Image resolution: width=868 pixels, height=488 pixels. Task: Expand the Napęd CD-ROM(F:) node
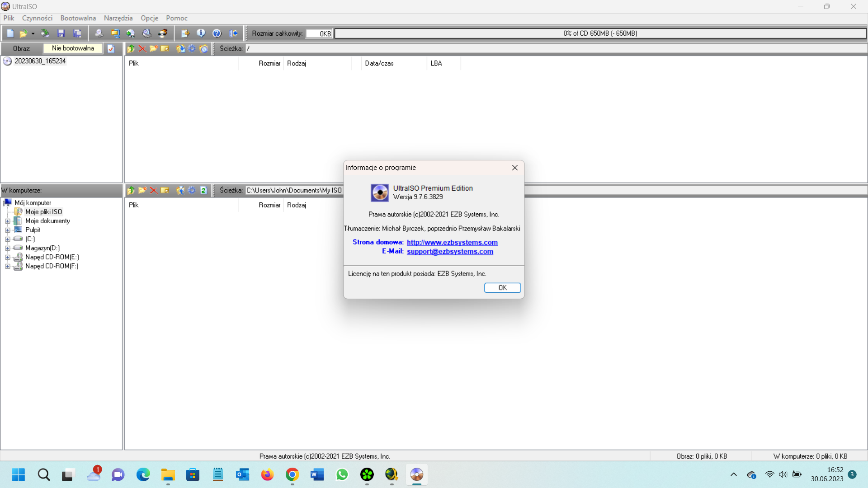7,267
